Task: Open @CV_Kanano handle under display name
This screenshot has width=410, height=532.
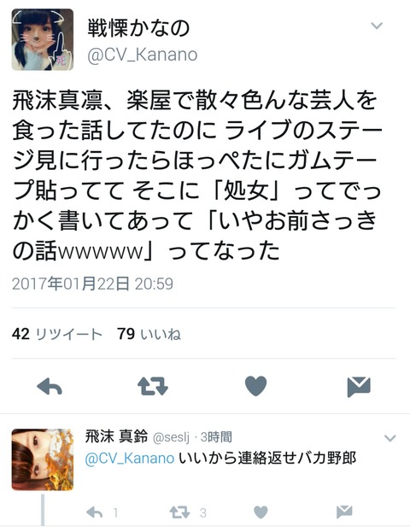Action: pyautogui.click(x=142, y=55)
